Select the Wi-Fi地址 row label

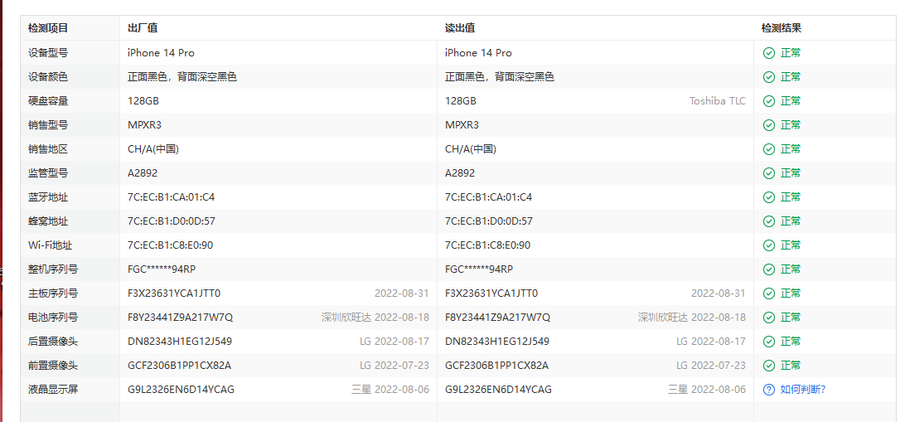click(51, 245)
